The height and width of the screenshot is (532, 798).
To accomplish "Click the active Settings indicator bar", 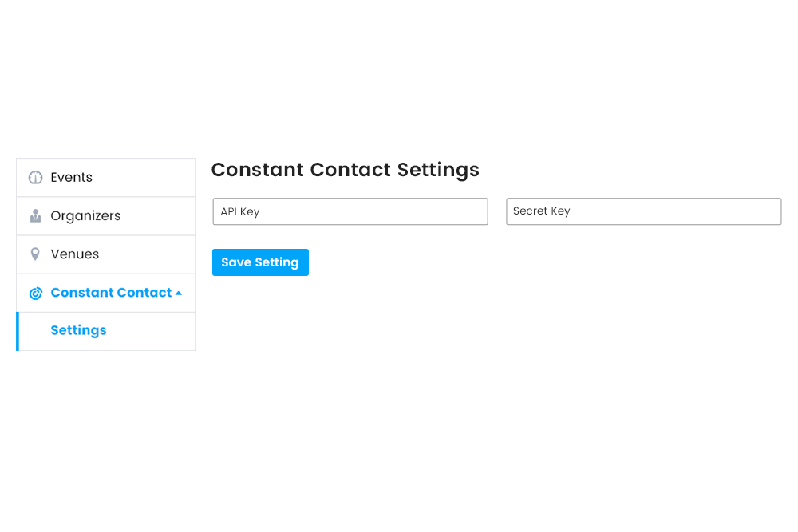I will (x=18, y=330).
